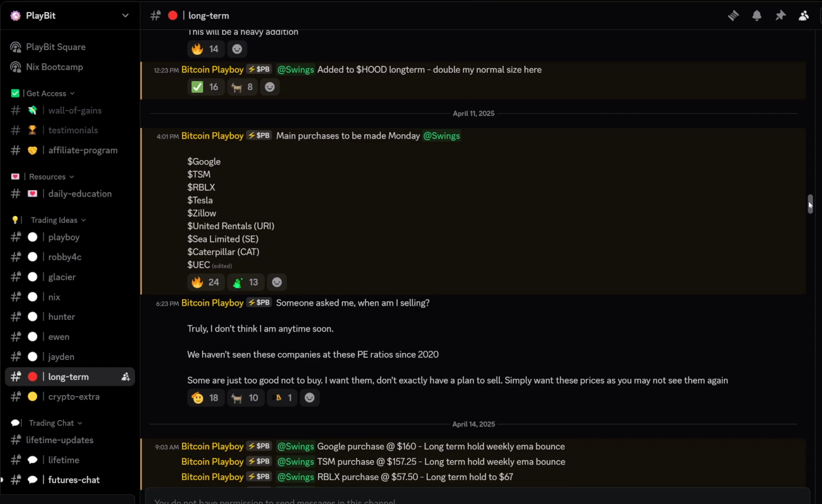Add reaction to the 'when am I selling' message
822x504 pixels.
tap(309, 398)
